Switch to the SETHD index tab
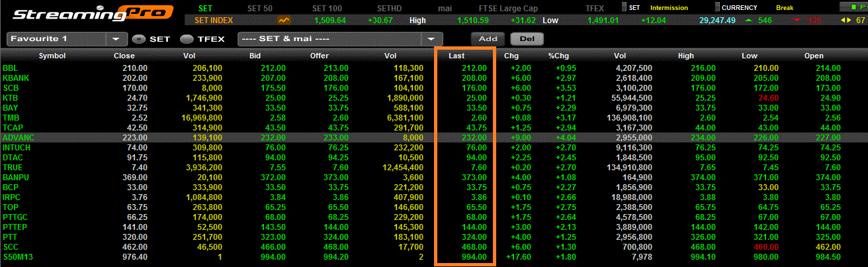 pyautogui.click(x=389, y=8)
